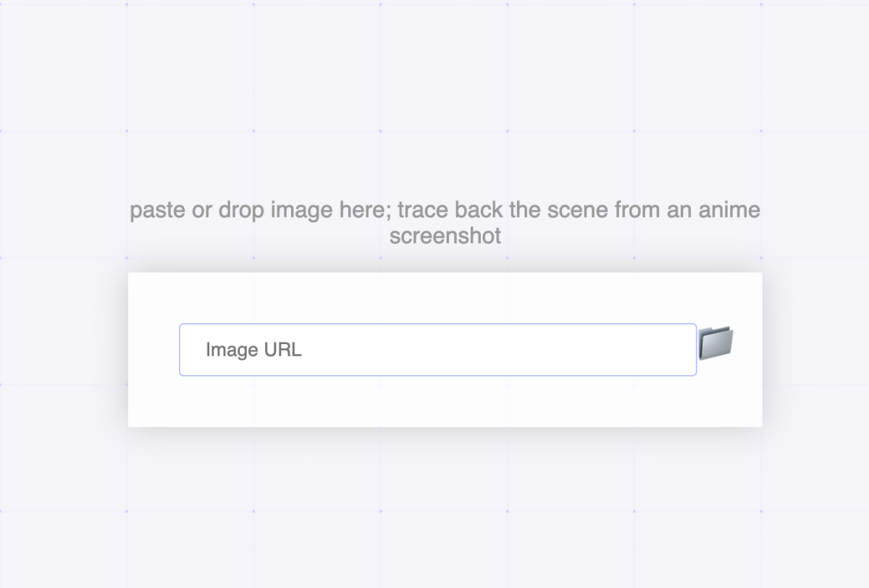Activate the blue-outlined URL input

[437, 350]
